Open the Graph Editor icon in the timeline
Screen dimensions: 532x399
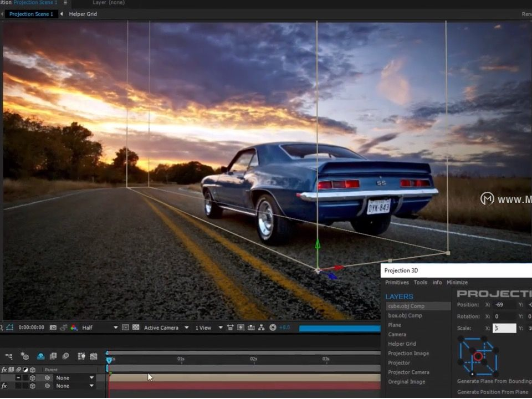tap(93, 356)
